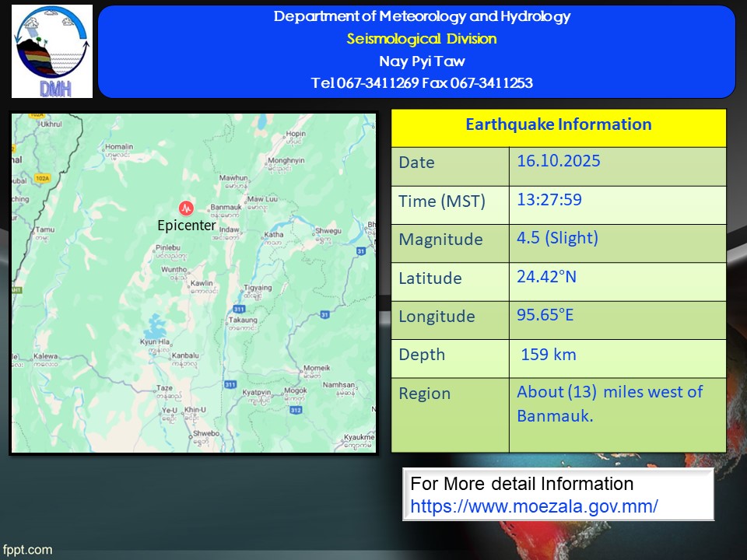Click the DMH logo emblem
The image size is (747, 560).
tap(52, 51)
